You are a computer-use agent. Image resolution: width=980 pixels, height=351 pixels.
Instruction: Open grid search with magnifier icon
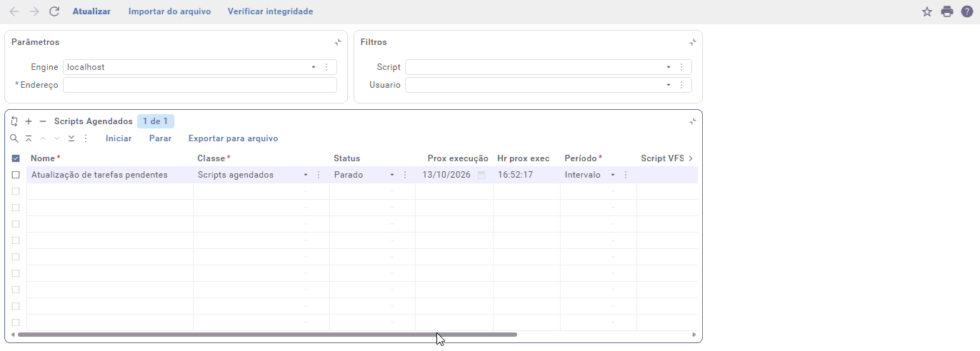click(14, 138)
